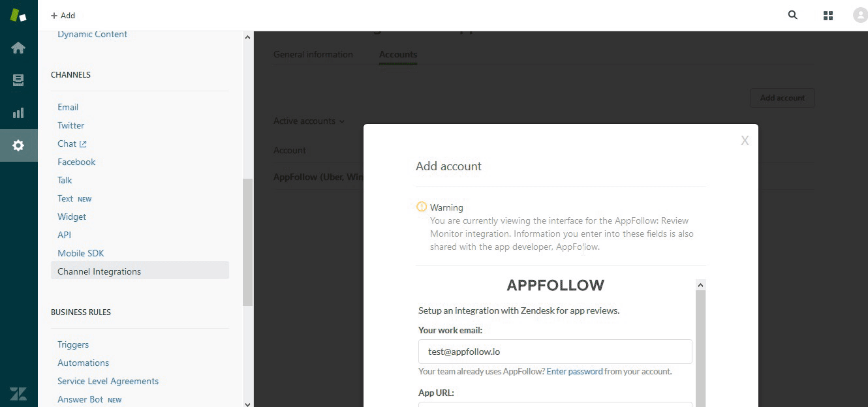This screenshot has width=868, height=407.
Task: Click the BUSINESS RULES section heading
Action: click(x=81, y=312)
